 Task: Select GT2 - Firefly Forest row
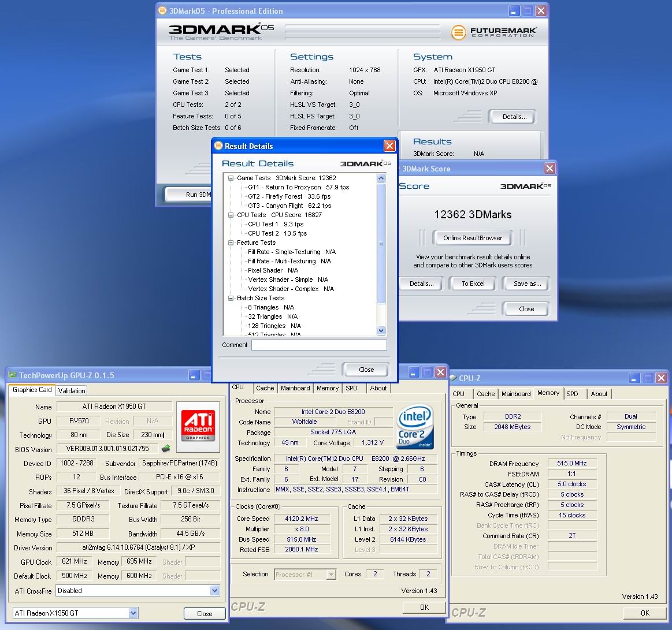coord(289,196)
